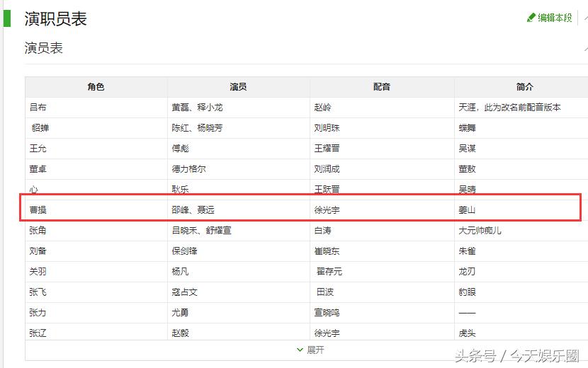This screenshot has height=368, width=588.
Task: Select the 崔晓东 voice cell
Action: pyautogui.click(x=382, y=251)
